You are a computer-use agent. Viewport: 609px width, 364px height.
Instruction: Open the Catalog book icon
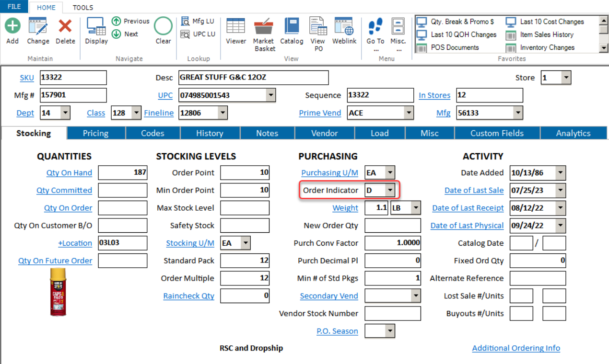pos(292,26)
